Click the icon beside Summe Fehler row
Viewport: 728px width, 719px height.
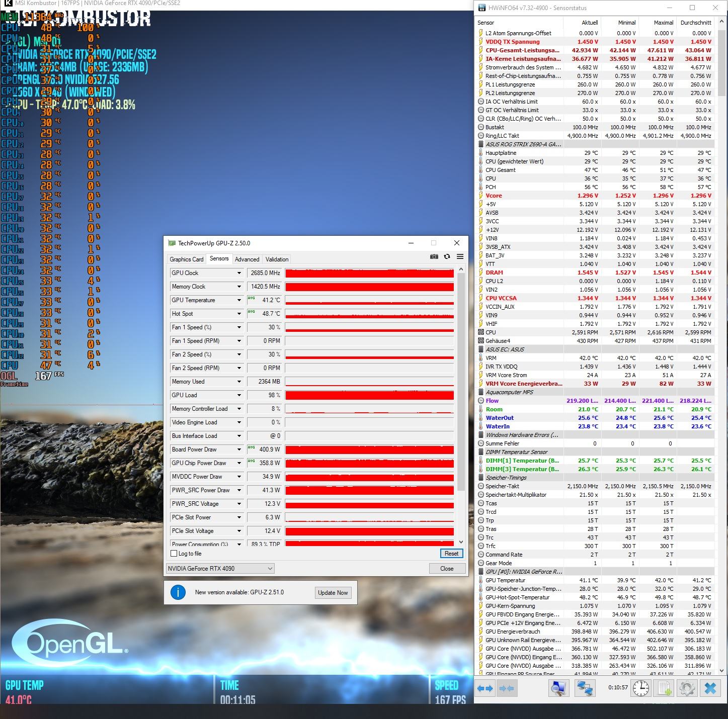(x=480, y=443)
